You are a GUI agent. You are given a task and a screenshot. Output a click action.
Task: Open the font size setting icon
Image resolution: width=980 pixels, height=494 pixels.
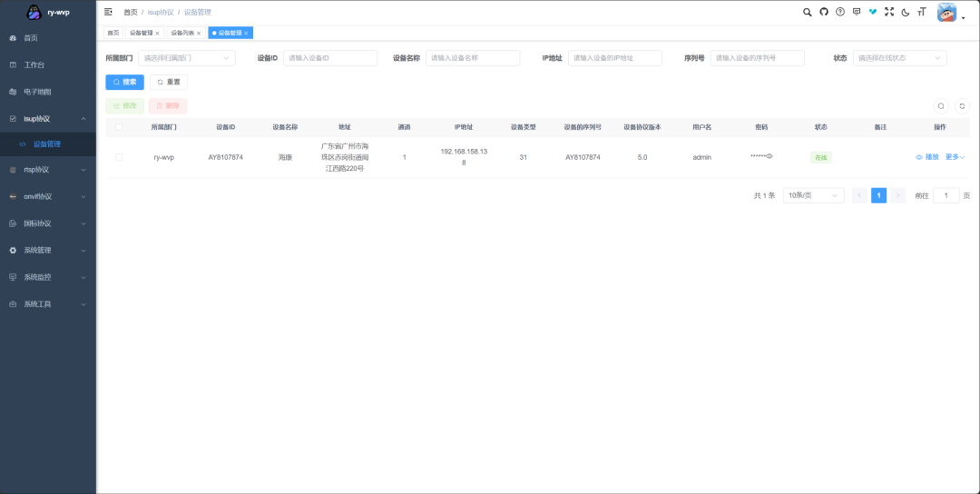(922, 12)
